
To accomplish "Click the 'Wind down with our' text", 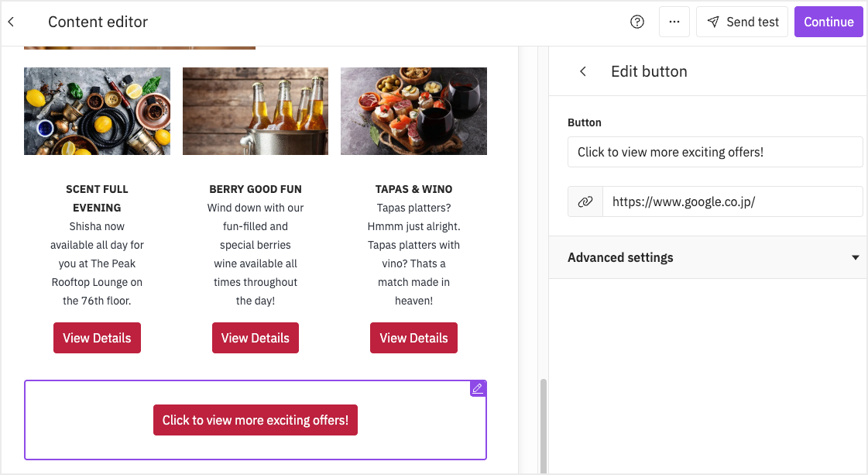I will pos(256,208).
